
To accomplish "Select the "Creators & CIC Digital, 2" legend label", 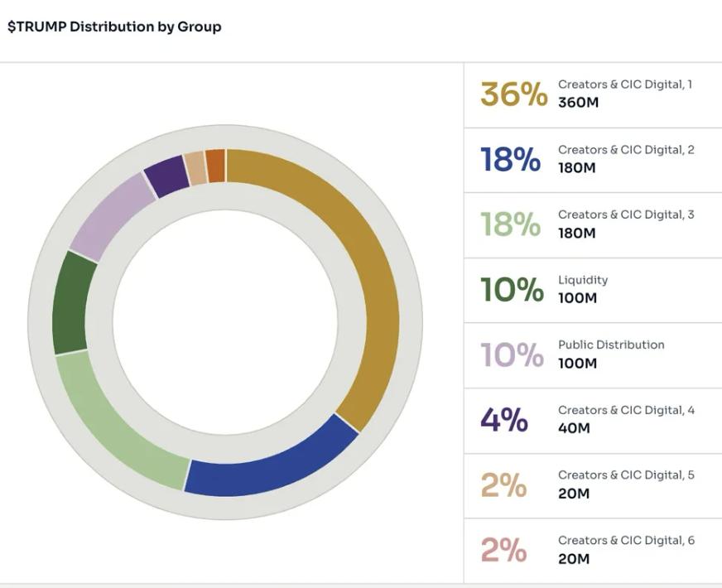I will coord(625,150).
